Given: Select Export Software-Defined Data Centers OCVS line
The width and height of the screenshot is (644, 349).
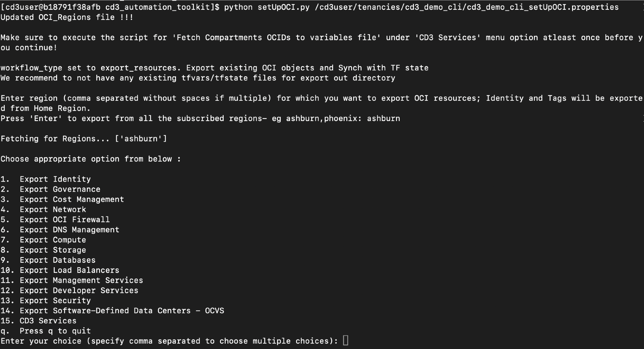Looking at the screenshot, I should coord(112,311).
